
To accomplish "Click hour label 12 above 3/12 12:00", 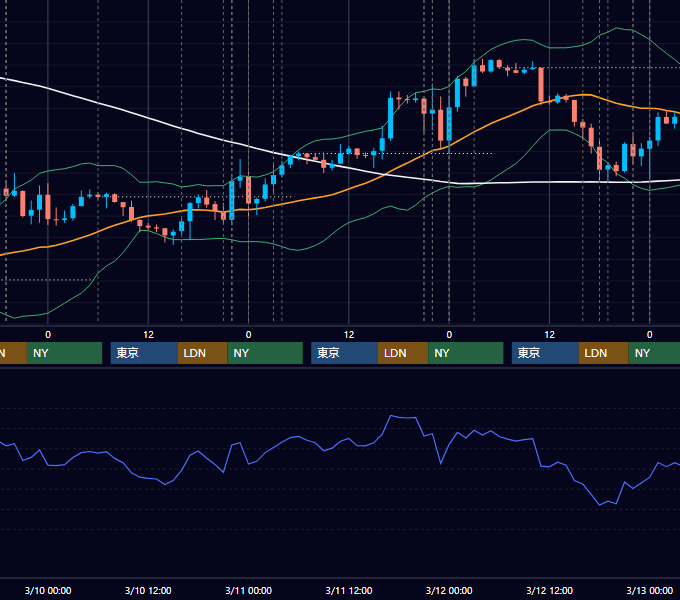I will pos(549,335).
